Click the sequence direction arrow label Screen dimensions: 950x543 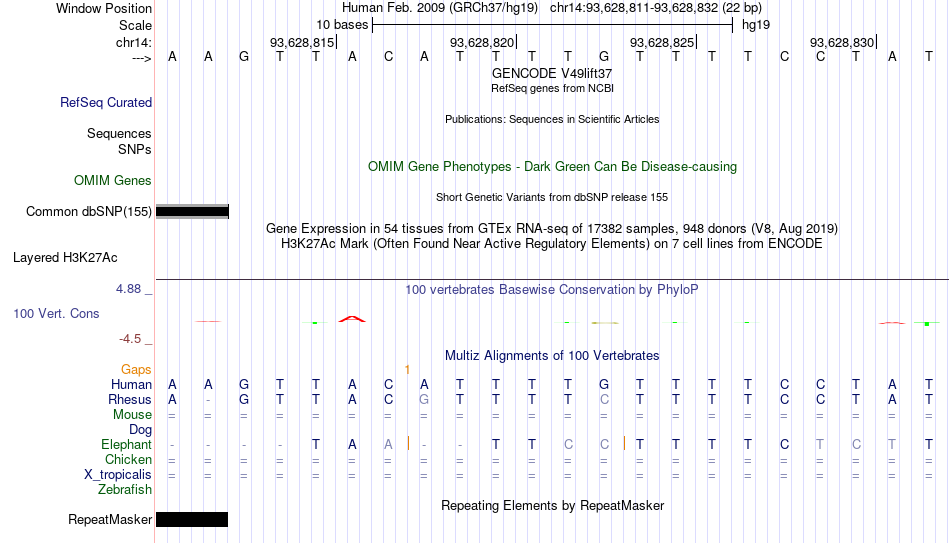142,58
